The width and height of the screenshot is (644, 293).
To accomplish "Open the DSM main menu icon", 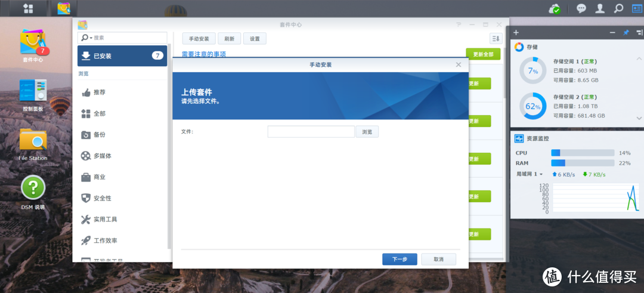I will 29,8.
